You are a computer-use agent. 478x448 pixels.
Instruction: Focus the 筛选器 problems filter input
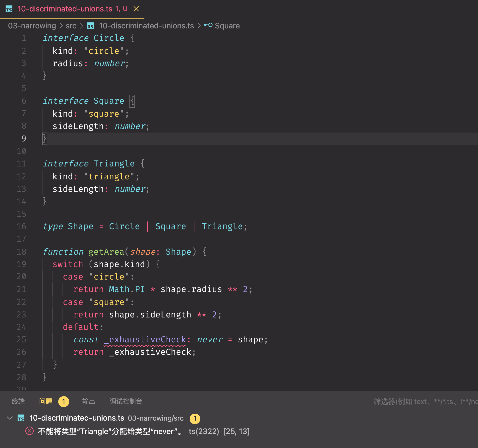point(425,401)
